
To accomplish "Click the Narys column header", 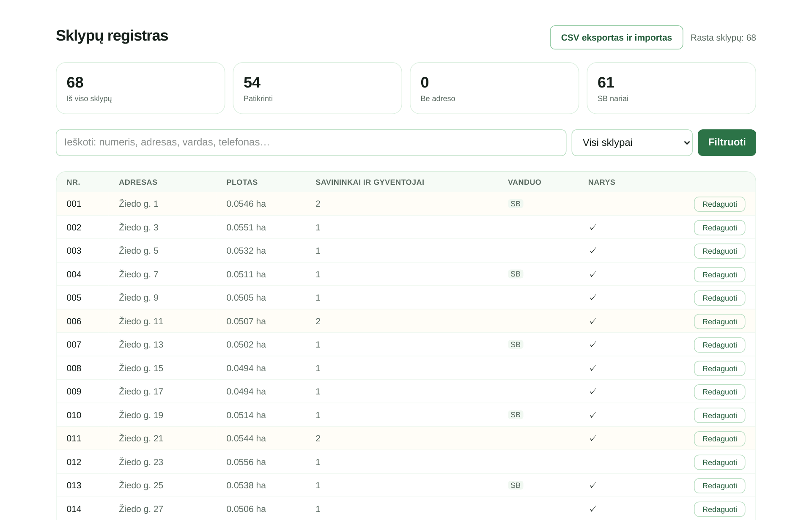I will tap(601, 182).
